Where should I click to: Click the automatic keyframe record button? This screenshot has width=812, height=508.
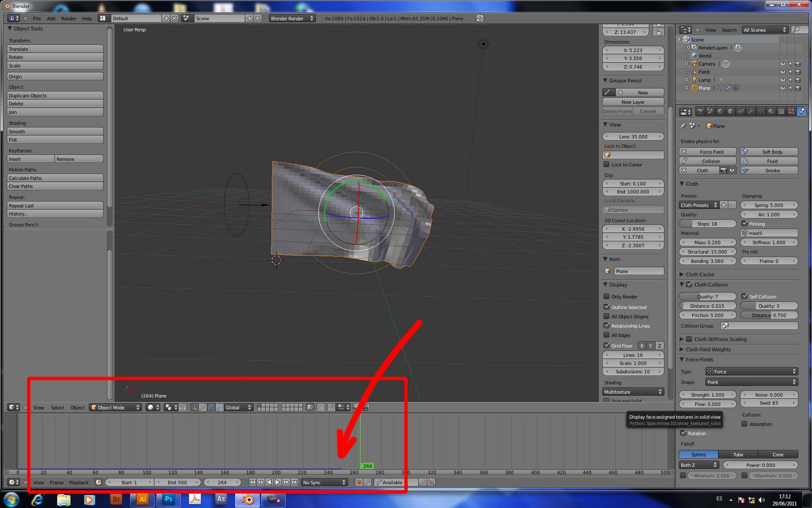pos(359,482)
